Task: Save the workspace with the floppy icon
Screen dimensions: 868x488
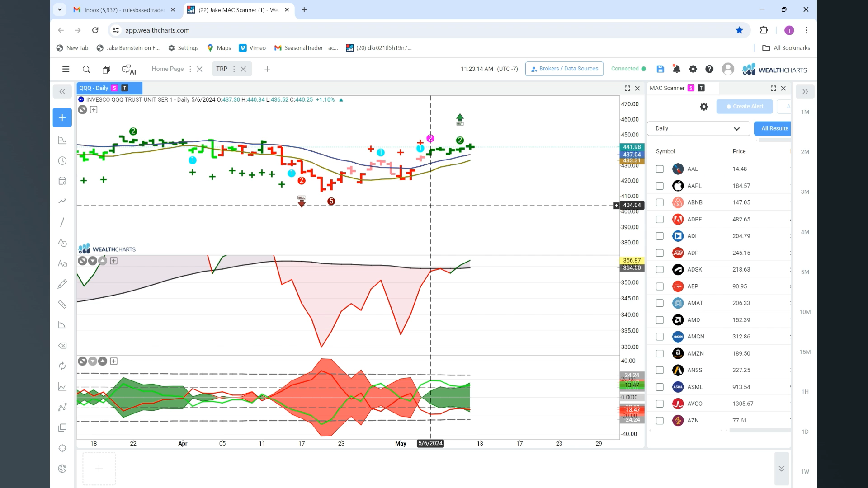Action: click(x=660, y=69)
